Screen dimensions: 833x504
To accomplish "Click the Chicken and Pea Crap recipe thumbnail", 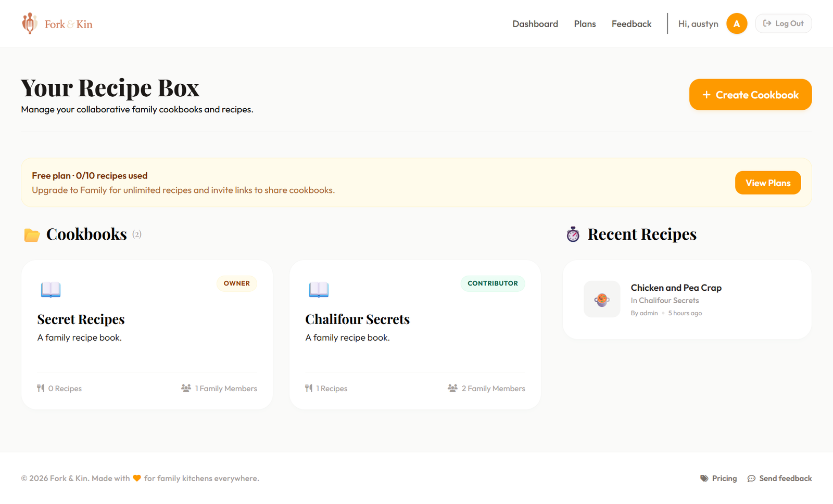I will [602, 299].
